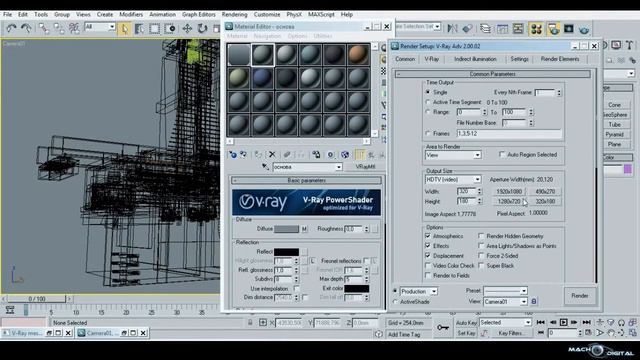
Task: Click the teapot Render Production icon
Action: (x=584, y=29)
